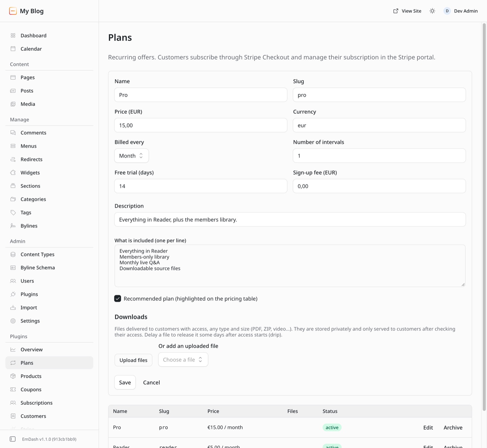Click the Slug input field
The image size is (487, 448).
tap(379, 95)
